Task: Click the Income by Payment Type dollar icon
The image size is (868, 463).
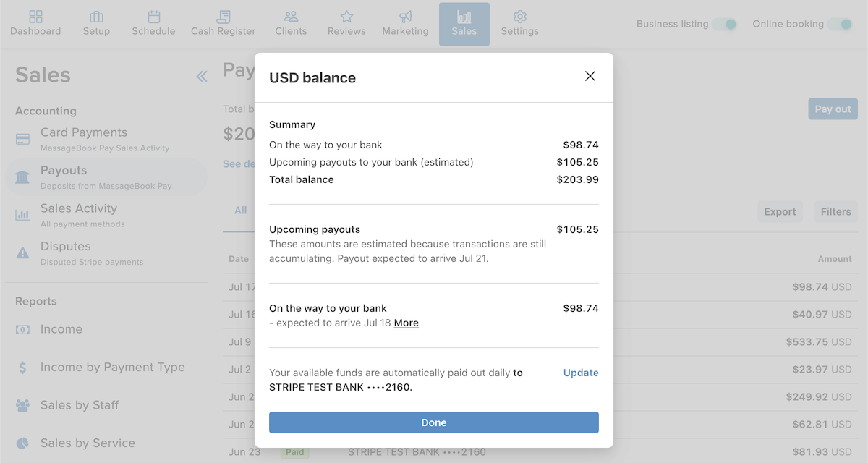Action: point(22,368)
